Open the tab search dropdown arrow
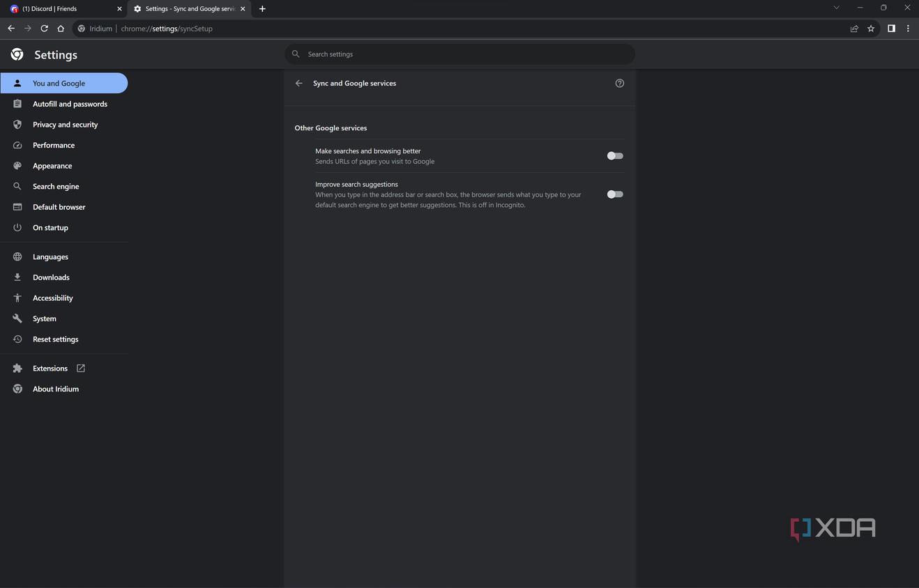Viewport: 919px width, 588px height. (x=837, y=8)
